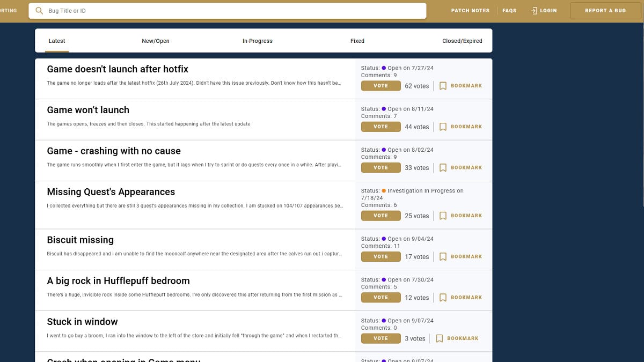Bookmark the 'Game doesn't launch after hotfix' bug
Image resolution: width=644 pixels, height=362 pixels.
pyautogui.click(x=460, y=85)
